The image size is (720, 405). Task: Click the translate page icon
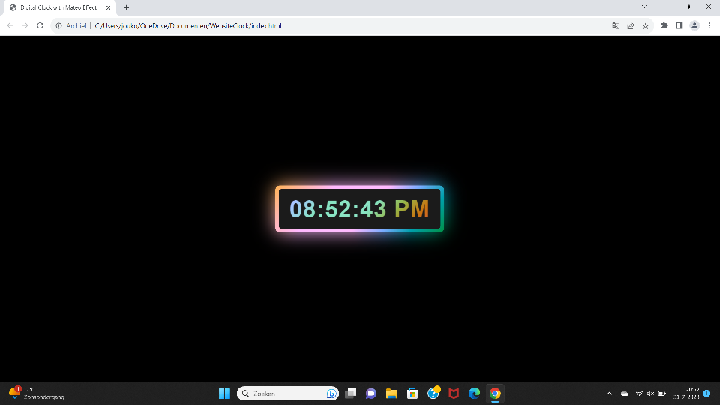614,25
